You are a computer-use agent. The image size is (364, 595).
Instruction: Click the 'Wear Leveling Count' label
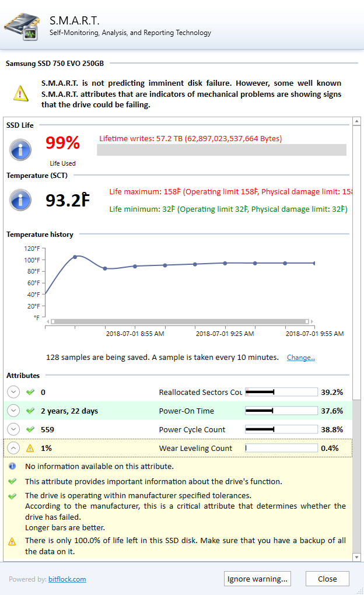195,448
